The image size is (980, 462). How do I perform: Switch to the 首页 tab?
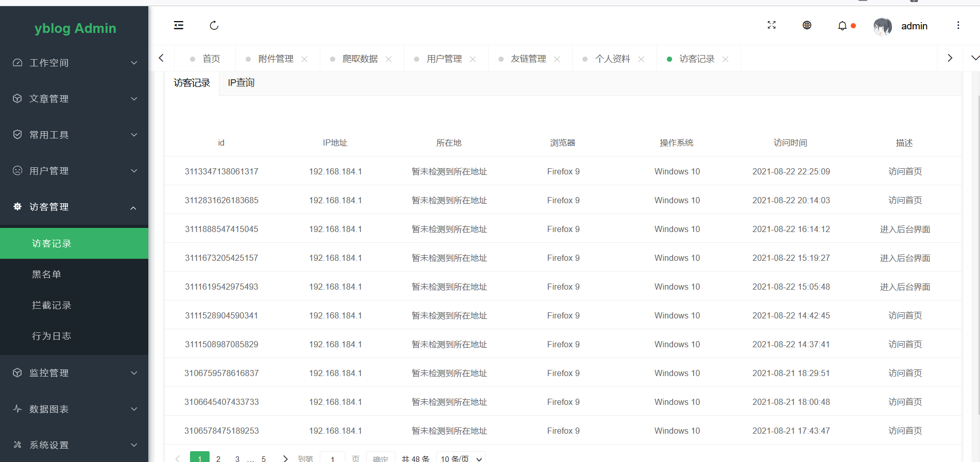pyautogui.click(x=205, y=59)
